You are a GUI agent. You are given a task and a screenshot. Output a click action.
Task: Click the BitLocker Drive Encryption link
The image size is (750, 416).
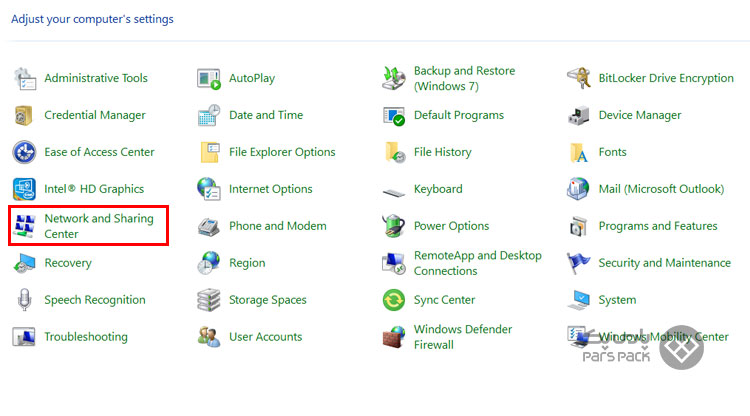(666, 78)
